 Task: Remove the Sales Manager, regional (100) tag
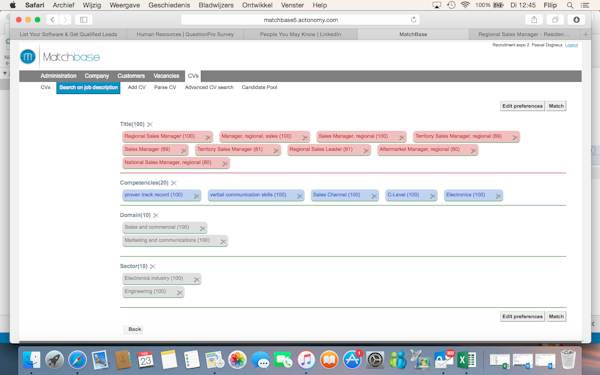(402, 137)
